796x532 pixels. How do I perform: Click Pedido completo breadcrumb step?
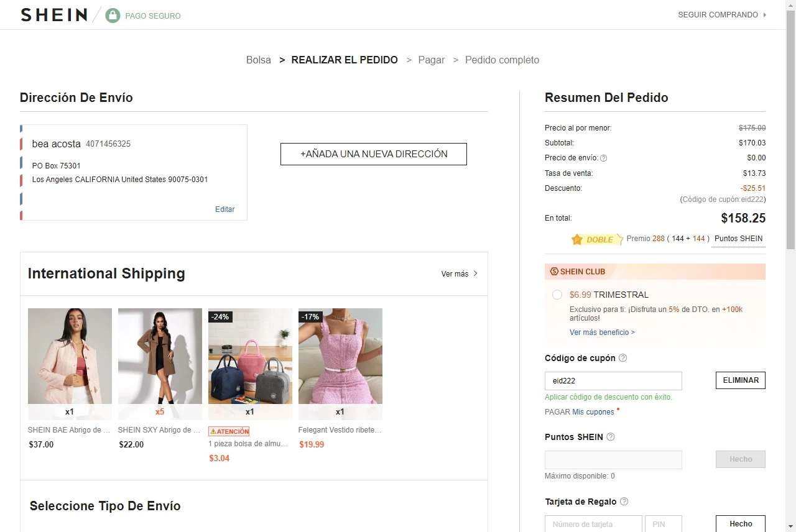(502, 60)
